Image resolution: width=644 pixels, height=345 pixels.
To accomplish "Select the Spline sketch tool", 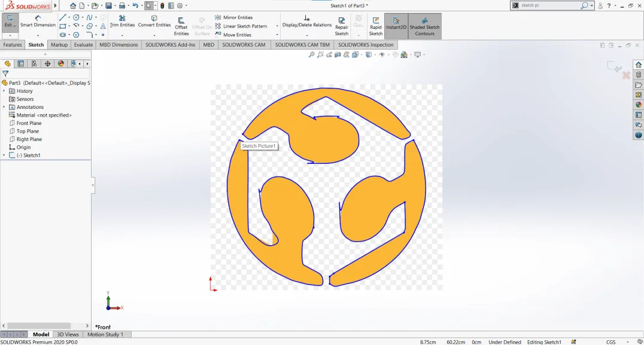I will [x=89, y=18].
